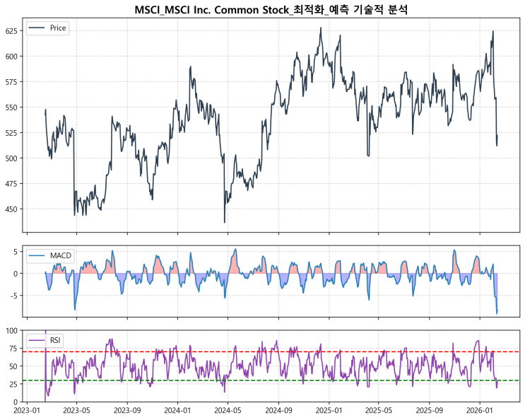The image size is (525, 420).
Task: Click the RSI legend entry
Action: click(45, 340)
